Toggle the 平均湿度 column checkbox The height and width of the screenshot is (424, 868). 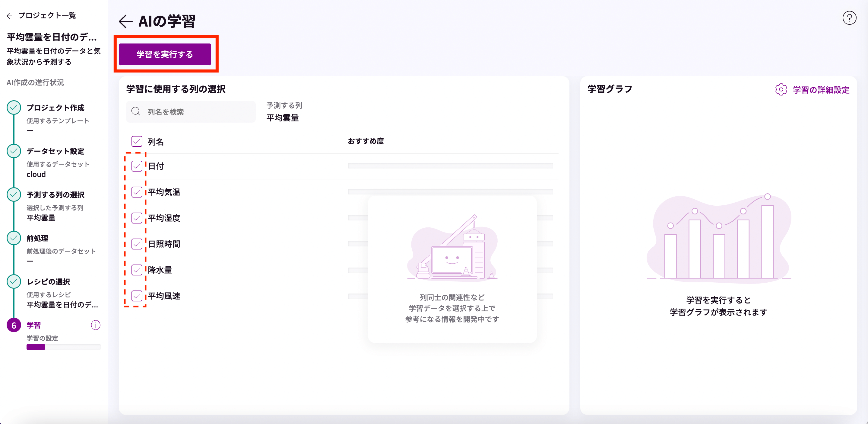click(x=137, y=218)
